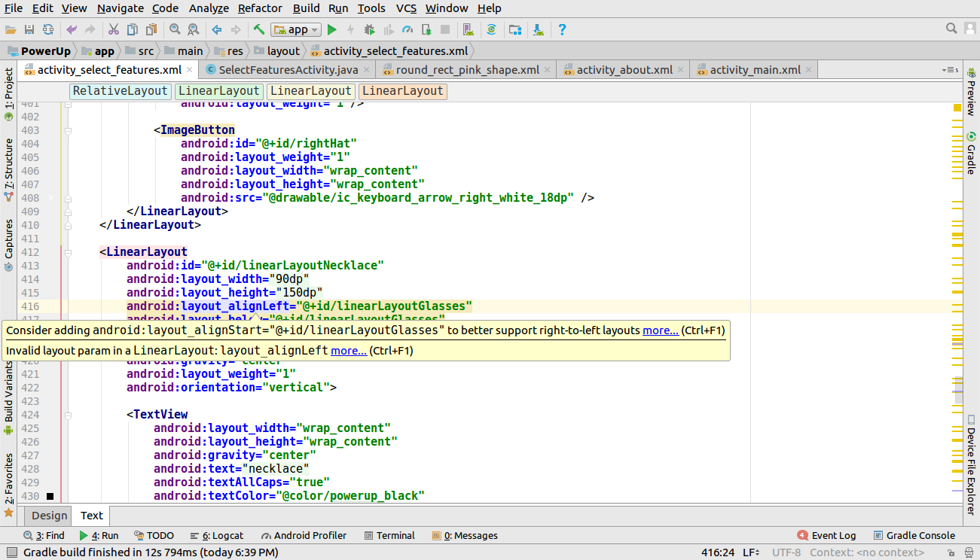The image size is (980, 560).
Task: Click 'more...' link after layout_alignLeft warning
Action: pyautogui.click(x=349, y=351)
